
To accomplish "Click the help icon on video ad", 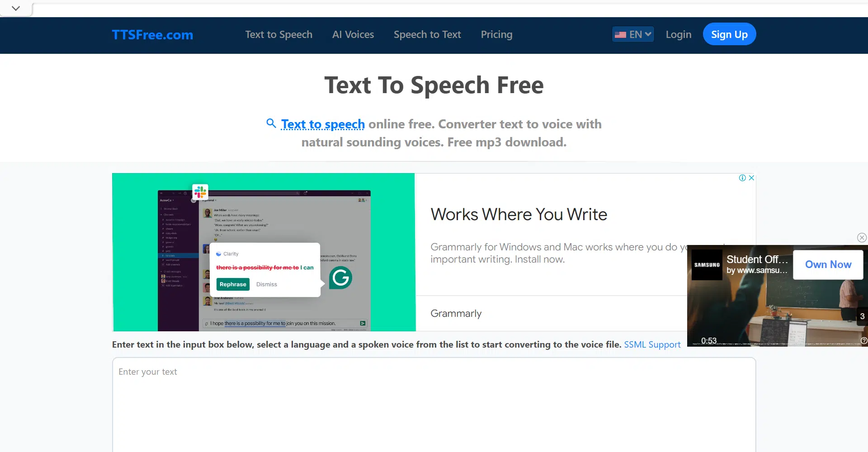I will tap(864, 341).
